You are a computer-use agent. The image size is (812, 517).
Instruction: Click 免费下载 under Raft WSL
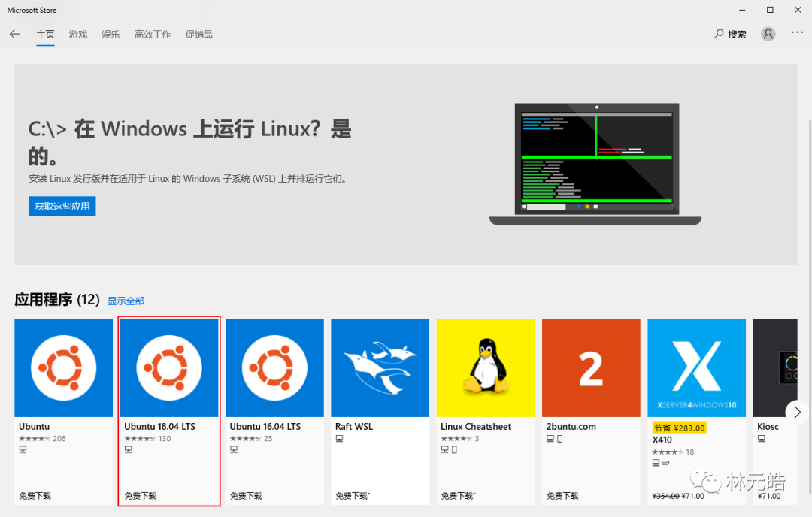pos(353,496)
